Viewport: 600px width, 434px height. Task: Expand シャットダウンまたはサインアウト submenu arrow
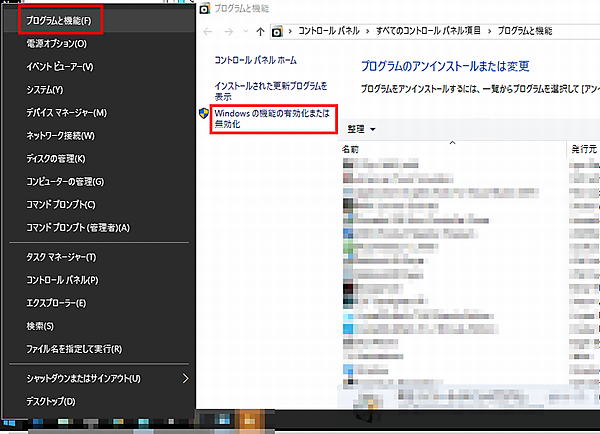tap(186, 379)
